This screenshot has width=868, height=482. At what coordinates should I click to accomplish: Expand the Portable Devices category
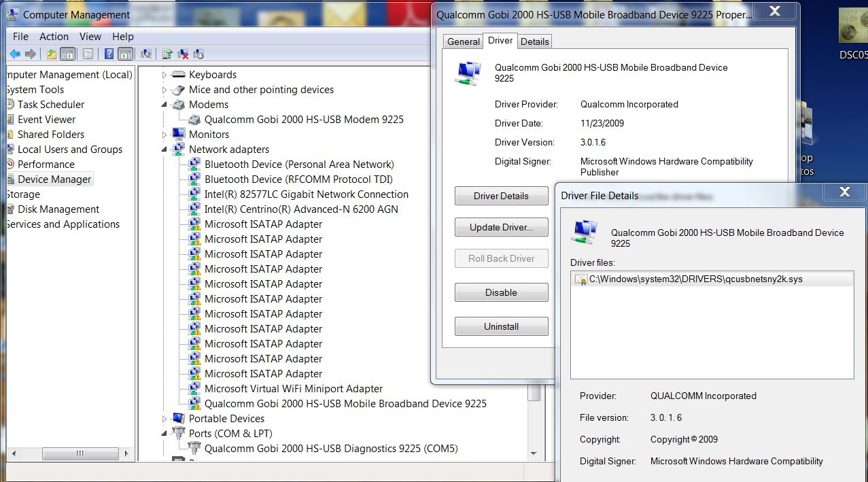click(164, 419)
